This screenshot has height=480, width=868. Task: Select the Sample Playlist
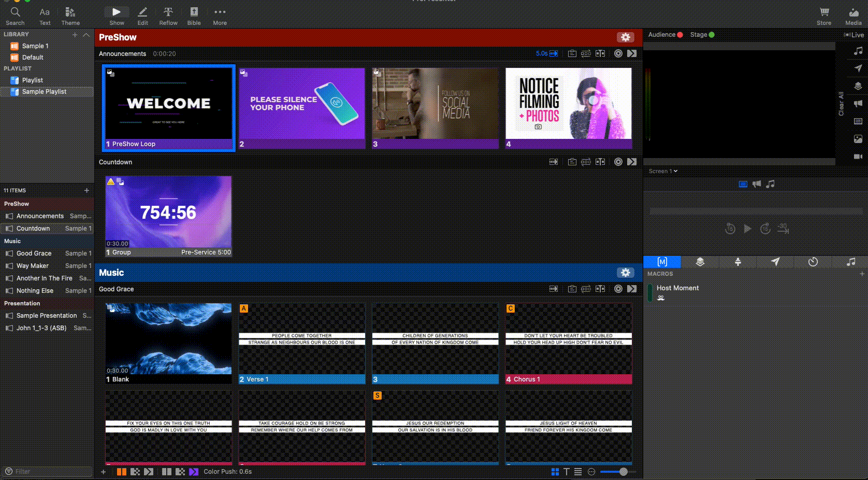coord(47,92)
